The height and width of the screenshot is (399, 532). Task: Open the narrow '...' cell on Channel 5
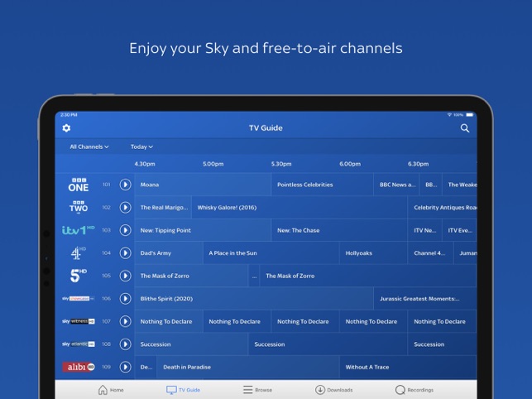click(254, 276)
